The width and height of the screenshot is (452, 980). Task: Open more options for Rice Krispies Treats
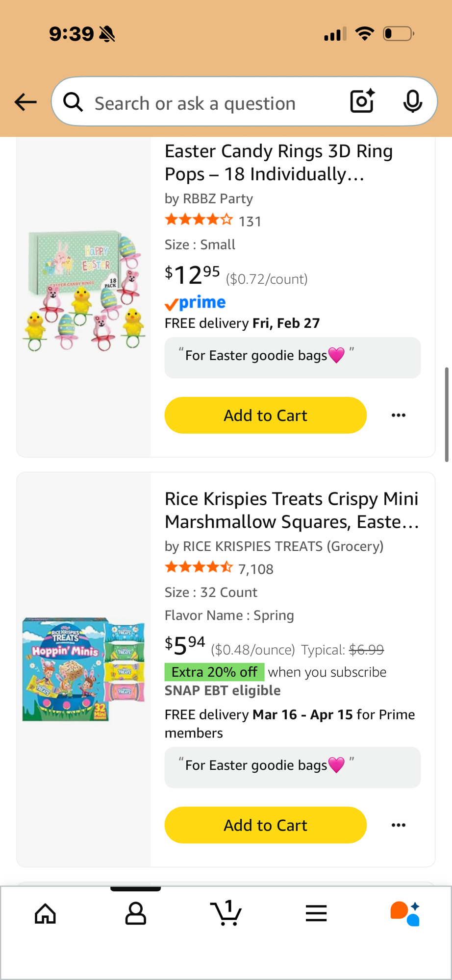399,825
